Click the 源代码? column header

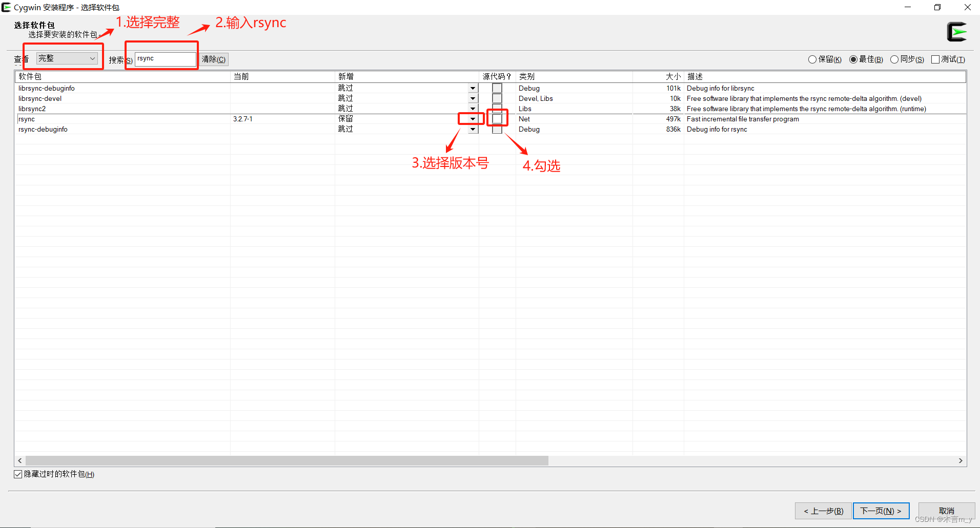497,77
